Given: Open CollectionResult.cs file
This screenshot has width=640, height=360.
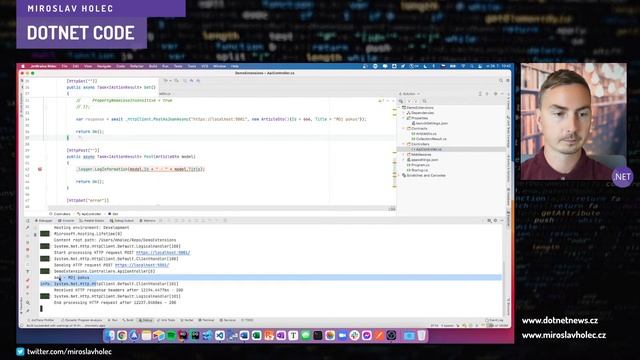Looking at the screenshot, I should coord(429,139).
